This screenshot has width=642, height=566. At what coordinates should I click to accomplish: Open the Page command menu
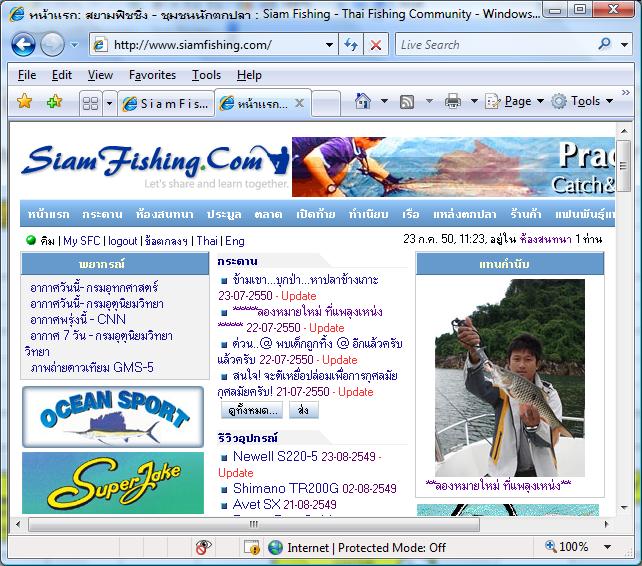(514, 101)
